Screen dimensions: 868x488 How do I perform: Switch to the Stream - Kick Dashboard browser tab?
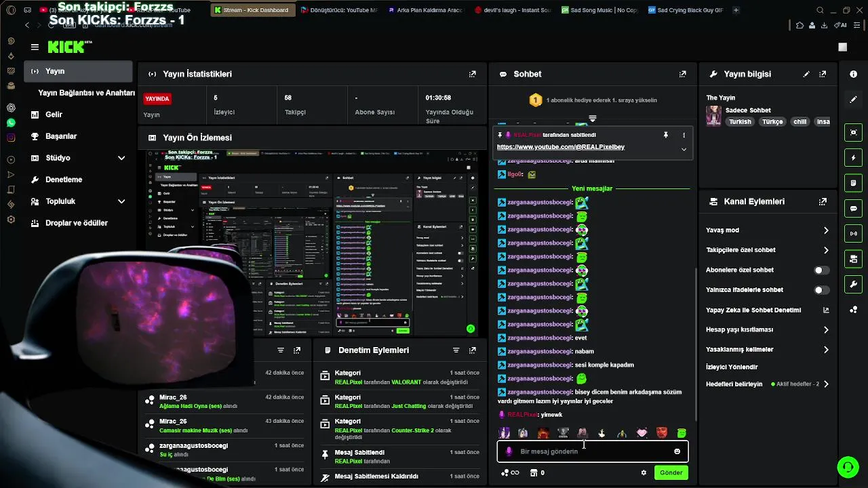252,10
